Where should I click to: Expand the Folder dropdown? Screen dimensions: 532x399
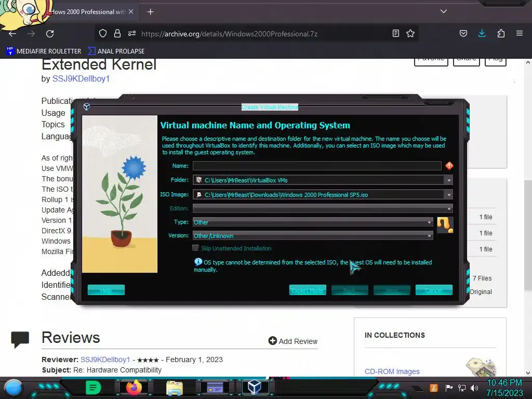(x=448, y=180)
